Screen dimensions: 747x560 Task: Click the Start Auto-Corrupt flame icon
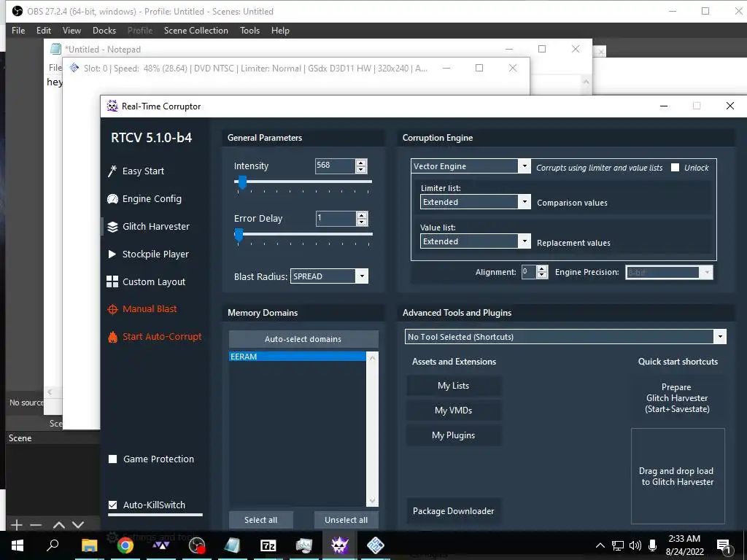click(x=112, y=337)
